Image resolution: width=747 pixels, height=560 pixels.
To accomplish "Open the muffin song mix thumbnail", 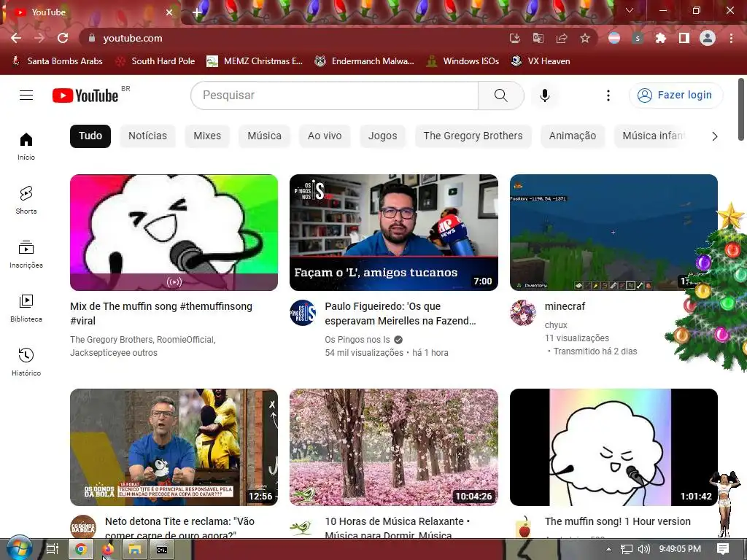I will 174,233.
